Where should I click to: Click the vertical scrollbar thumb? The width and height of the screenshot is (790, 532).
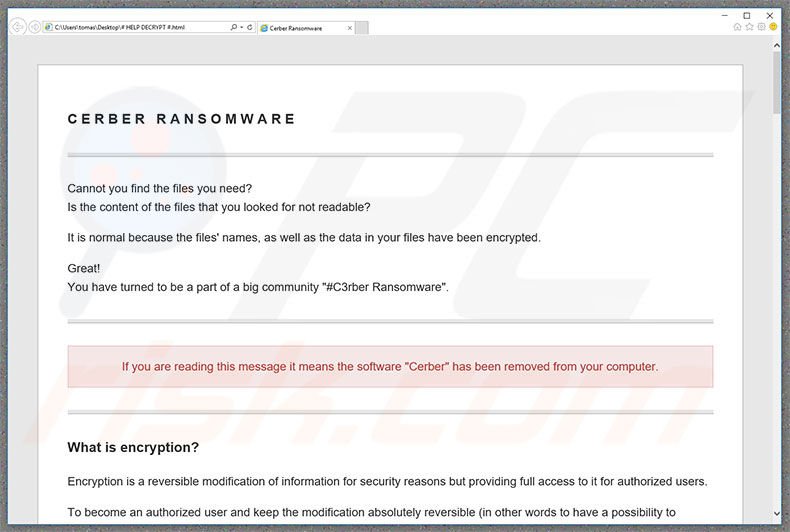(776, 82)
